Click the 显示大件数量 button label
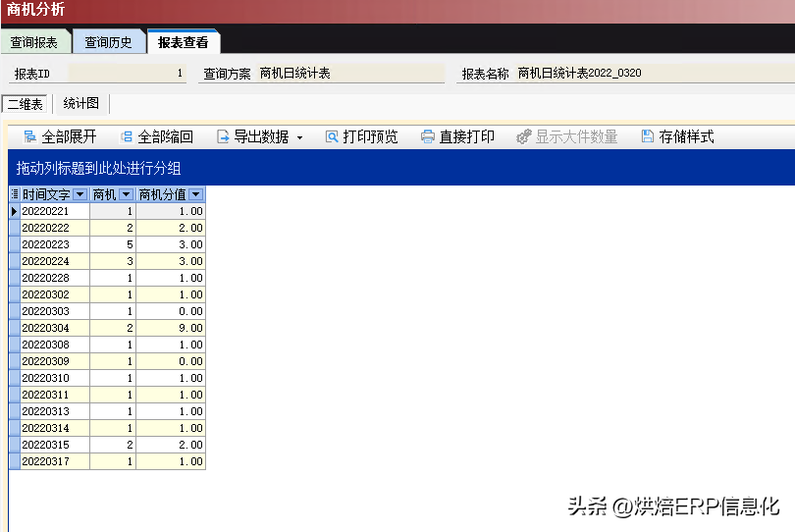This screenshot has height=532, width=795. [576, 136]
